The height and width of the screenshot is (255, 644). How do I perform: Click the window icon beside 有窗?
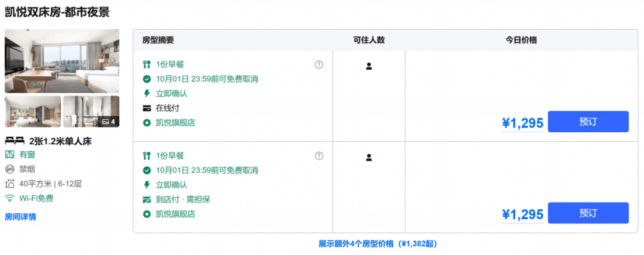[x=10, y=155]
